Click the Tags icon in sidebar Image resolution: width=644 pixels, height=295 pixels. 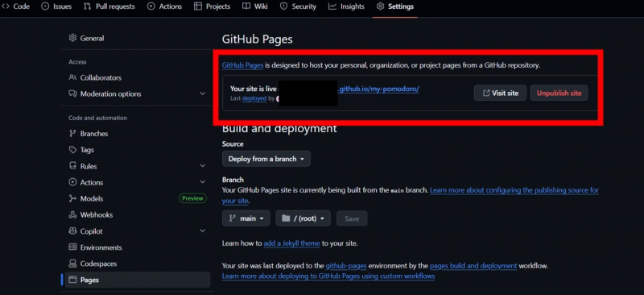(72, 150)
